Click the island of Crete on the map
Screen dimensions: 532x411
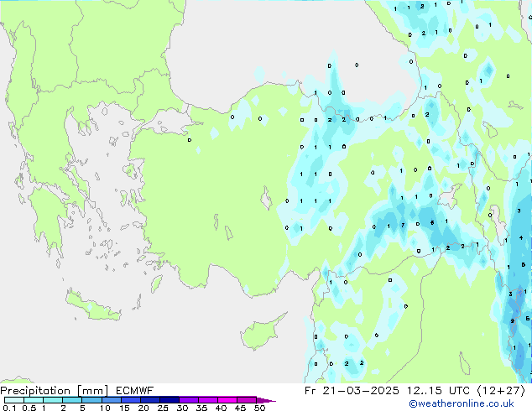pos(92,305)
